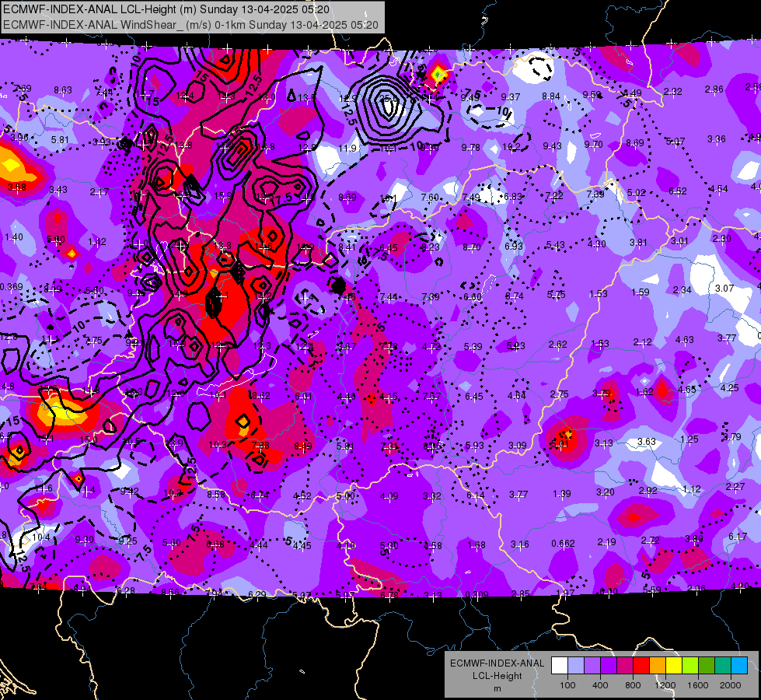Image resolution: width=761 pixels, height=700 pixels.
Task: Click the wind shear value 9.78
Action: pos(471,147)
